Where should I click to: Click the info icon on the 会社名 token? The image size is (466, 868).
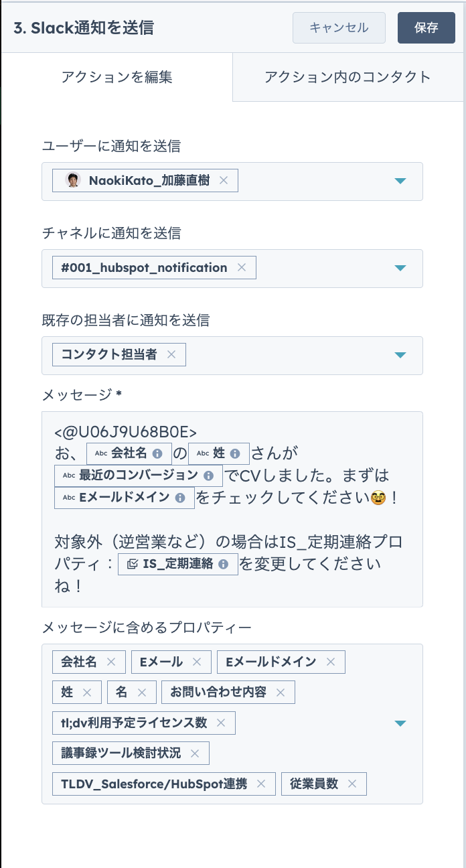point(157,453)
